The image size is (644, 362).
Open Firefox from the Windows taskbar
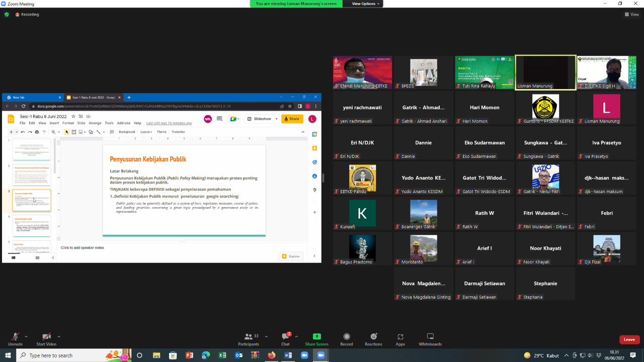pos(272,355)
